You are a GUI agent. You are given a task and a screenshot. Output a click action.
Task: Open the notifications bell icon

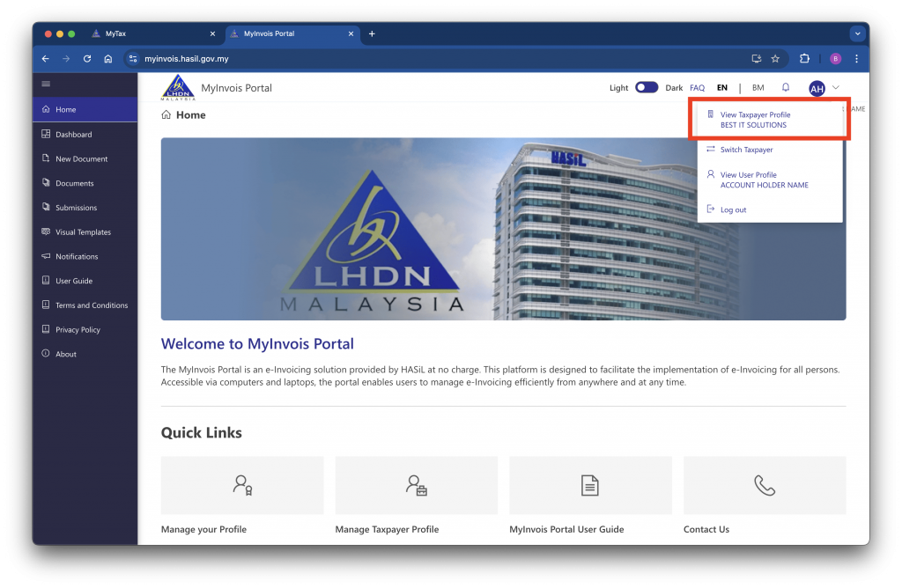pyautogui.click(x=786, y=88)
